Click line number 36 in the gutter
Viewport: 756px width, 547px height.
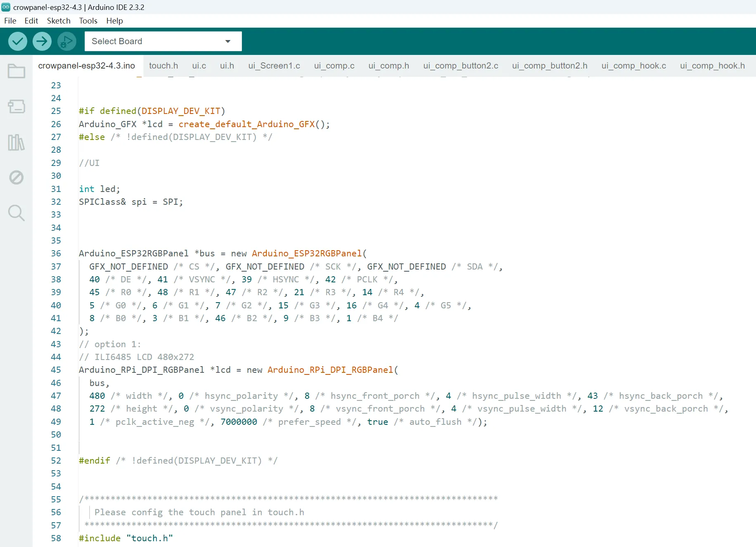tap(56, 253)
